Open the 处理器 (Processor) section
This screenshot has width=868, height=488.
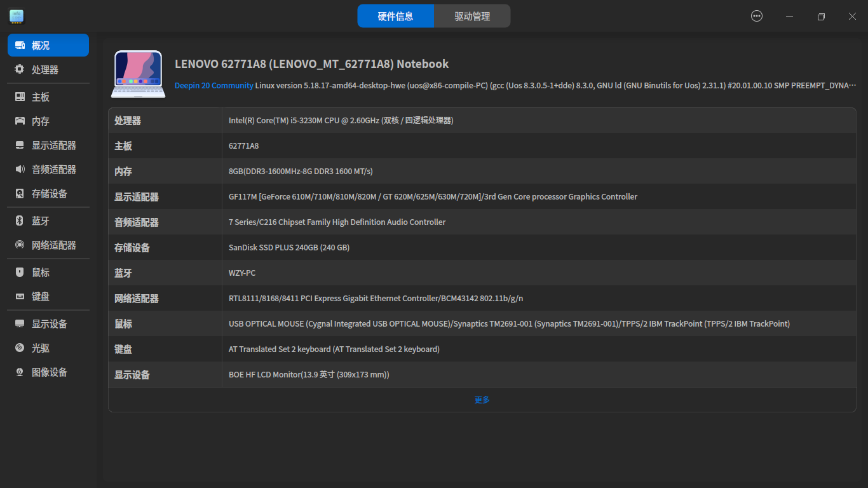tap(39, 69)
